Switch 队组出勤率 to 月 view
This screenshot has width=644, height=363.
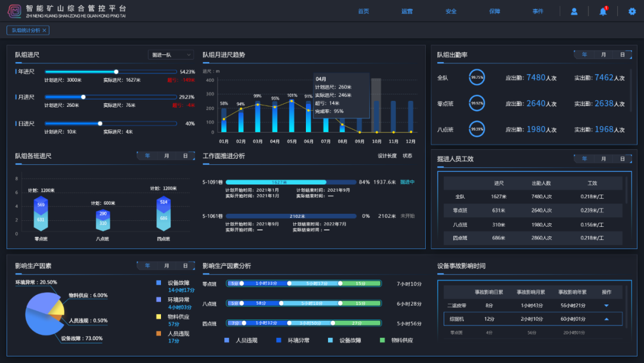[x=603, y=55]
